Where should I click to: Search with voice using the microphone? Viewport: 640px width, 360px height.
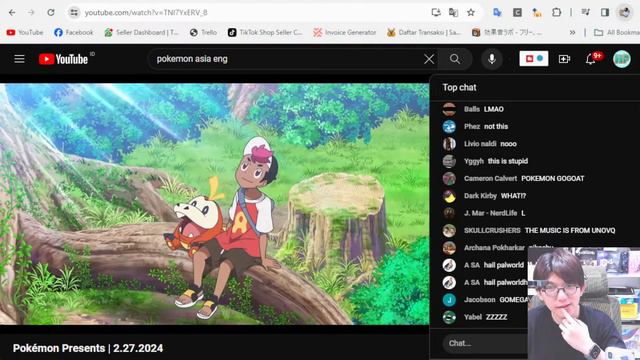(x=492, y=59)
